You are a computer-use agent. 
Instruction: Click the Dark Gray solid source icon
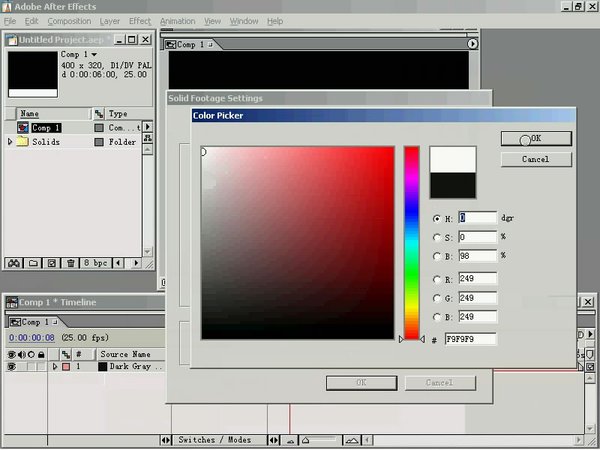click(102, 367)
